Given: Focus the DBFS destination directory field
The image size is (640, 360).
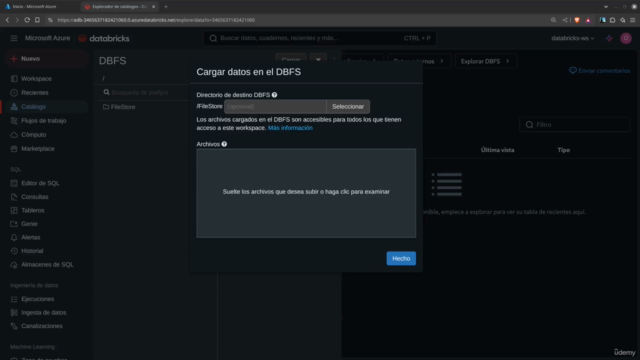Looking at the screenshot, I should click(275, 107).
